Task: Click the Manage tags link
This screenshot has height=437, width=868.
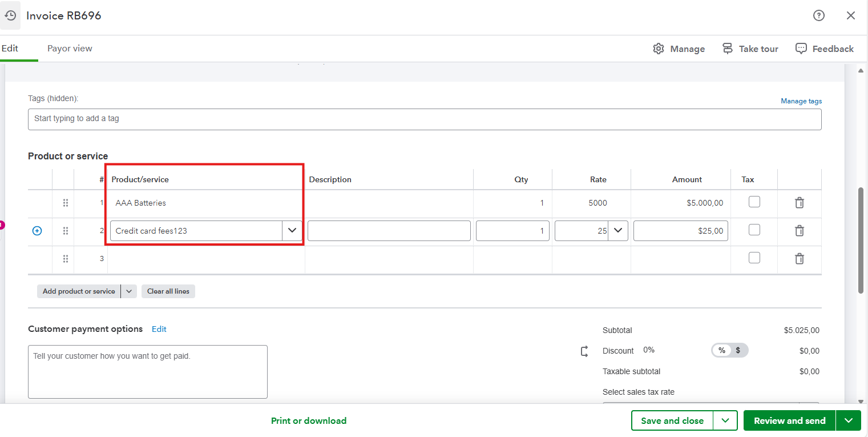Action: pos(801,101)
